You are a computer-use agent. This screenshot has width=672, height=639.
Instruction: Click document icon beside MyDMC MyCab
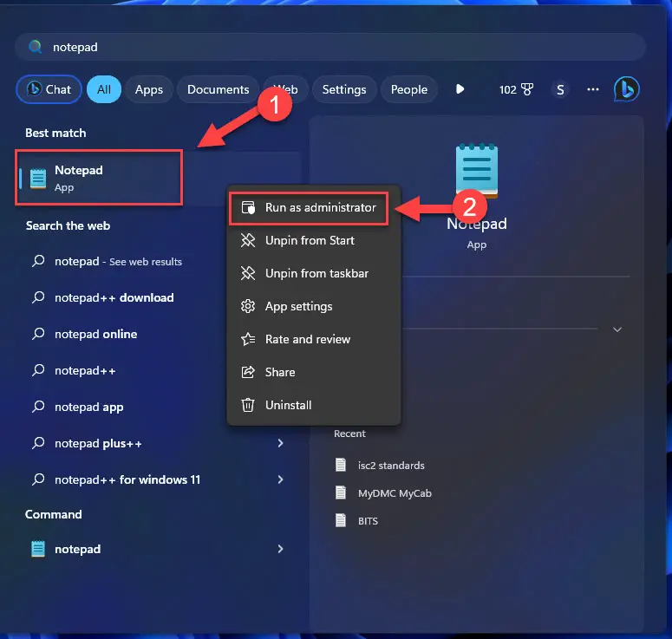341,492
